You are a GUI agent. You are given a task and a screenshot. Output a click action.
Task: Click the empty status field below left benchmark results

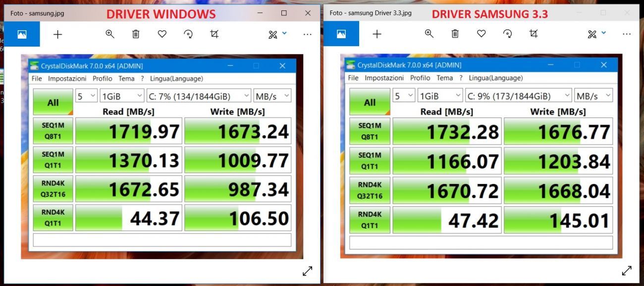162,240
